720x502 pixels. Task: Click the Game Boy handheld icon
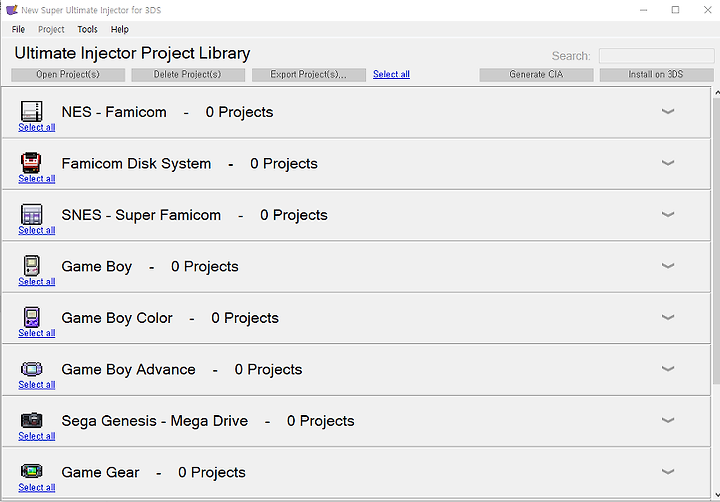pyautogui.click(x=32, y=265)
